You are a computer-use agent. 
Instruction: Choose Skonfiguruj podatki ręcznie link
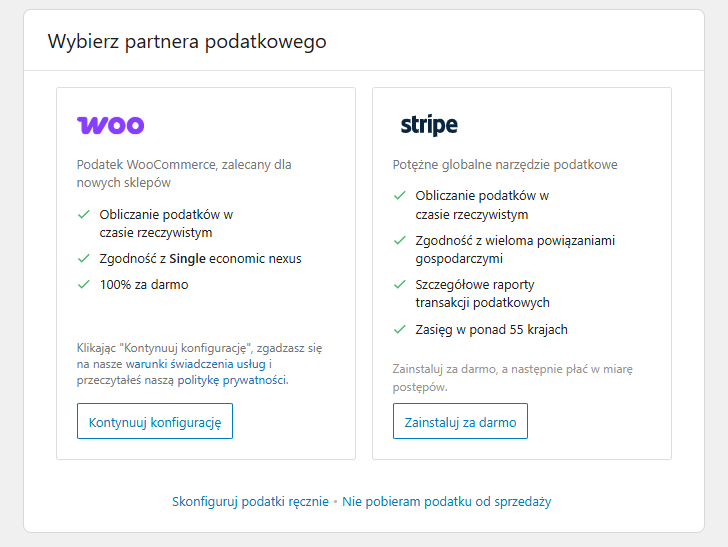(250, 501)
